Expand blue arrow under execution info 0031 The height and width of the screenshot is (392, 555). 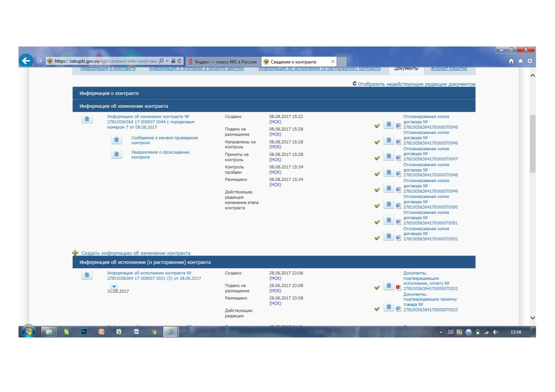point(114,286)
